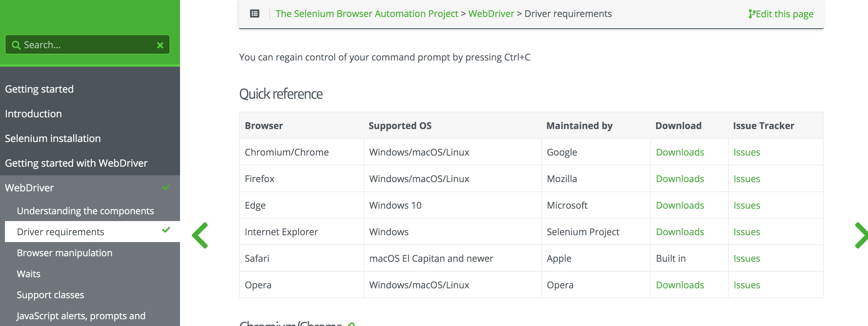Click the WebDriver section checkmark

click(166, 187)
